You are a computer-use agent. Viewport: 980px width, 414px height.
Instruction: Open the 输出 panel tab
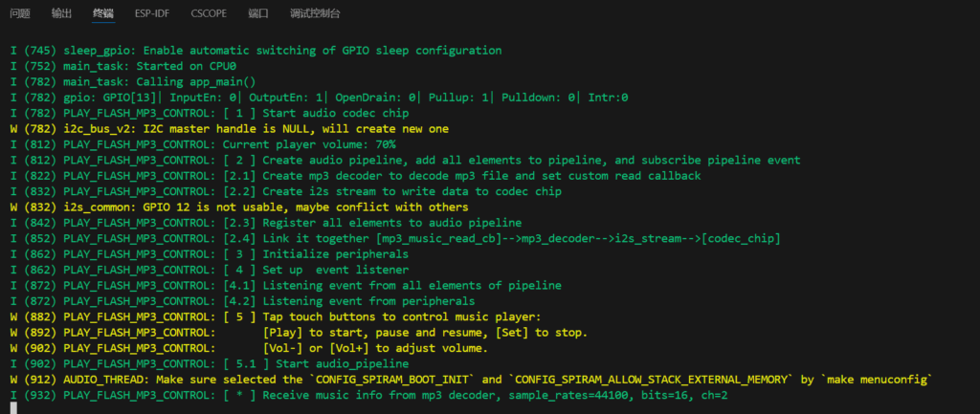61,13
